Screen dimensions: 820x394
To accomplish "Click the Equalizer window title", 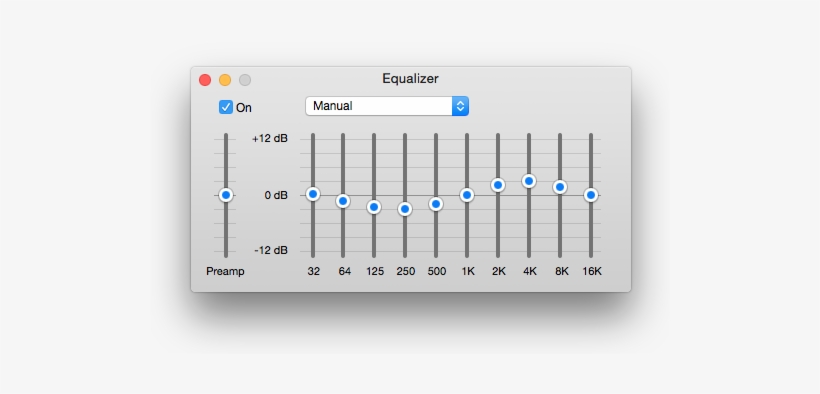I will tap(411, 79).
